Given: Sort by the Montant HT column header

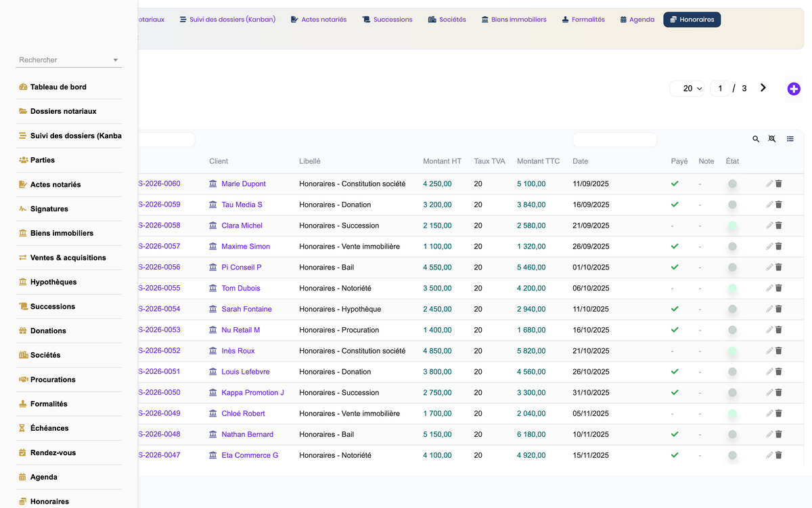Looking at the screenshot, I should point(443,161).
